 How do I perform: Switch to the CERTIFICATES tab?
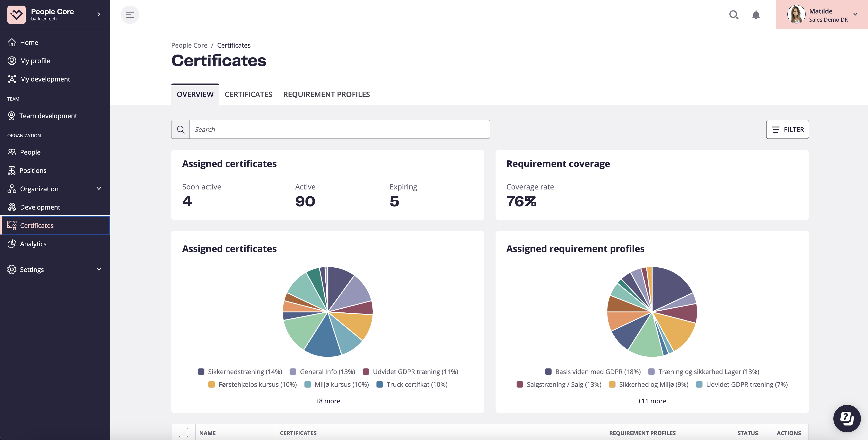[x=248, y=94]
